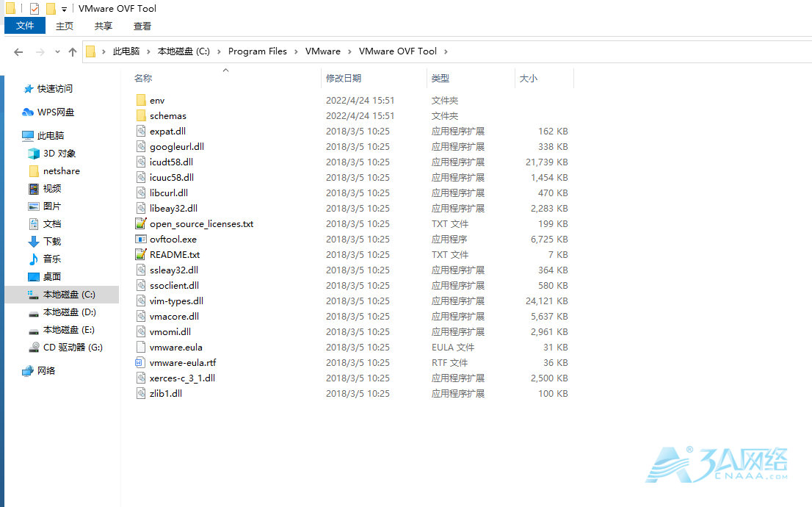Select WPS网盘 in navigation pane
The image size is (812, 507).
coord(56,112)
